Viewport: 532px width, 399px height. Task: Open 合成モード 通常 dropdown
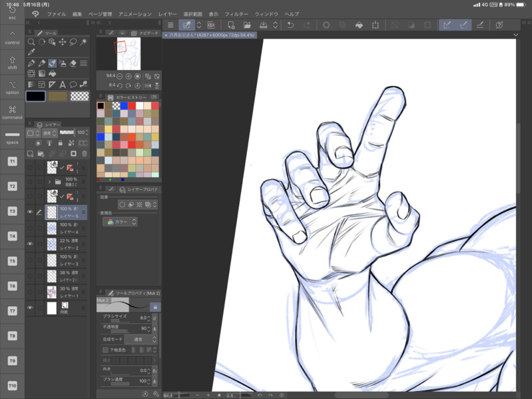pos(140,339)
